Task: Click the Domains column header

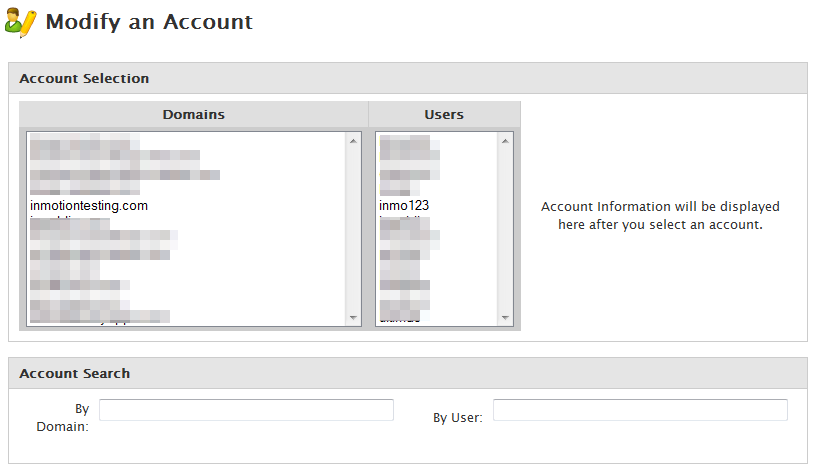Action: (x=194, y=114)
